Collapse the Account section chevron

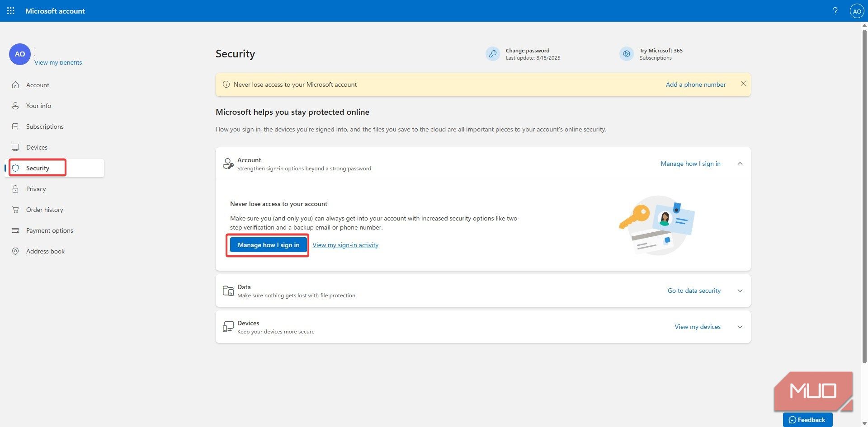(740, 164)
